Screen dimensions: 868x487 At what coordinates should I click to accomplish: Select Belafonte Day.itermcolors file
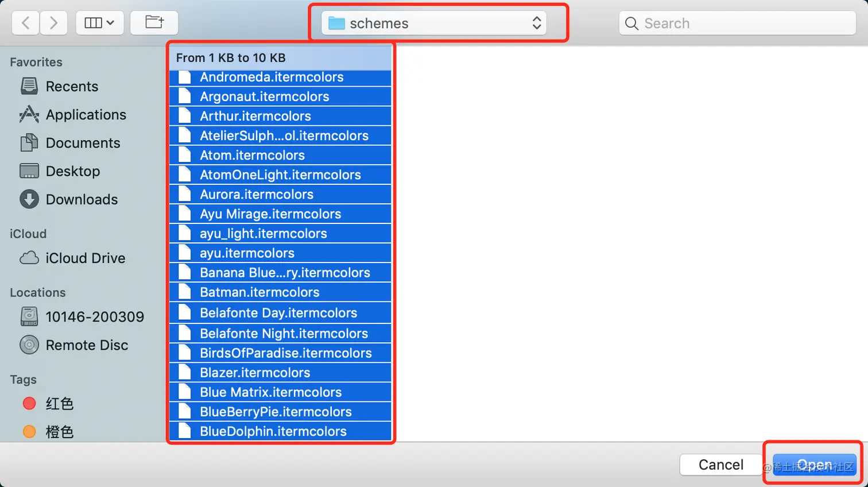tap(280, 312)
